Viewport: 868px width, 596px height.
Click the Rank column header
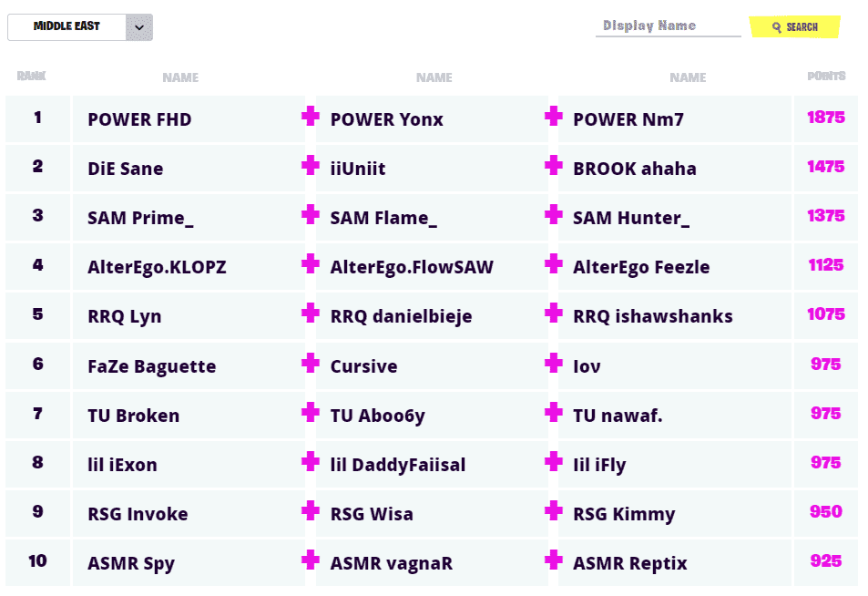click(x=32, y=77)
